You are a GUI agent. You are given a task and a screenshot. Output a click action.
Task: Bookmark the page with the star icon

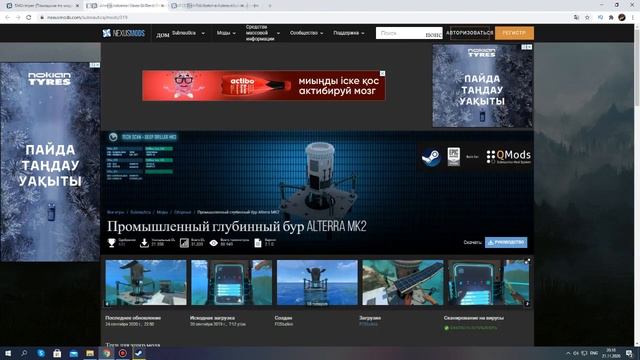[587, 18]
